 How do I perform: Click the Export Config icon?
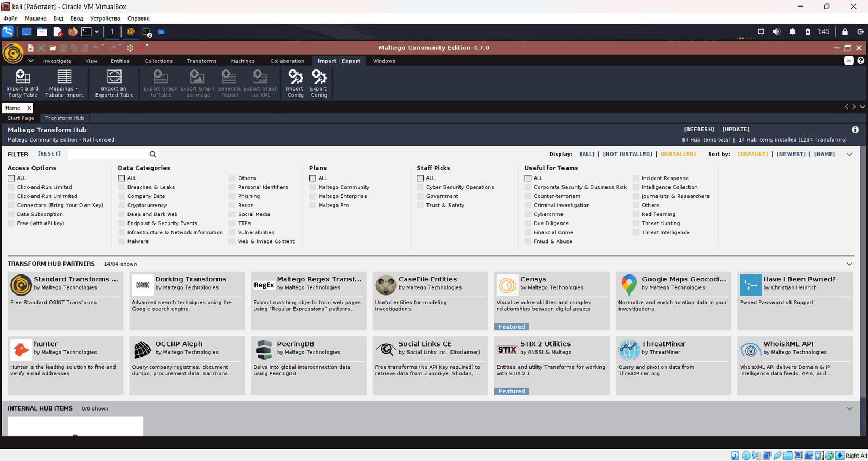point(319,77)
